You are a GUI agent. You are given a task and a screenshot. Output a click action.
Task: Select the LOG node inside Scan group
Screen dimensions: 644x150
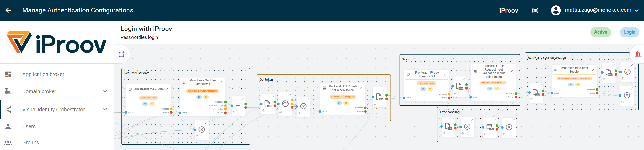(x=459, y=86)
